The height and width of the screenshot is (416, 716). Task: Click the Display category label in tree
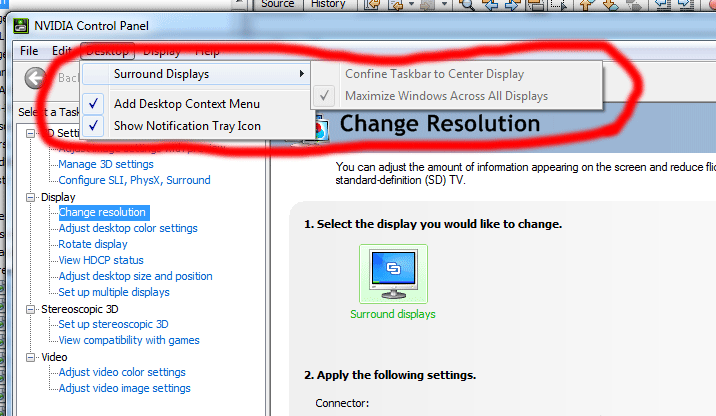[58, 197]
